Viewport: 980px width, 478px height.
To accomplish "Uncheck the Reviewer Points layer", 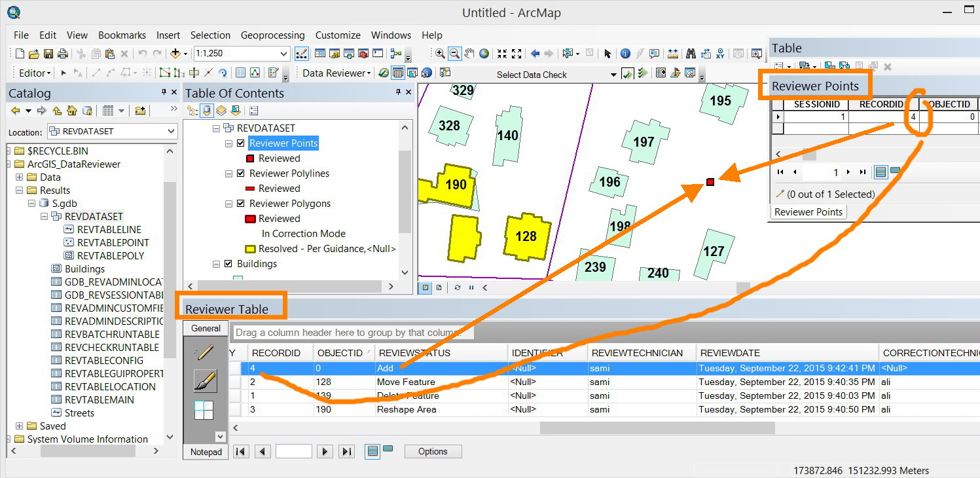I will point(241,143).
